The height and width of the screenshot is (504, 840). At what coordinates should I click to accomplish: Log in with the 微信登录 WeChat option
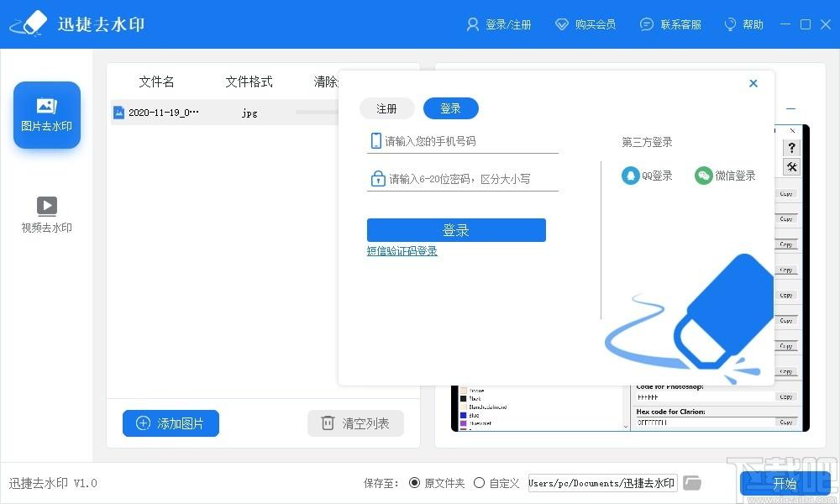[725, 176]
